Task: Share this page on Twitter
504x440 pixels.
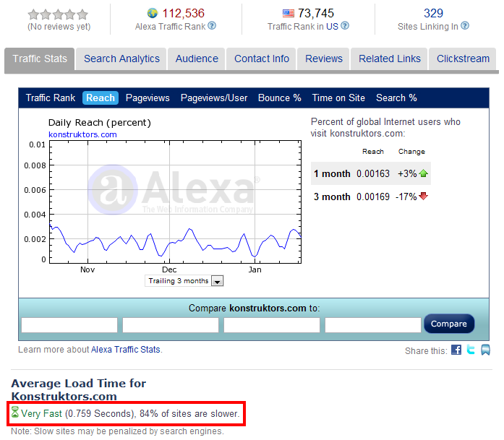Action: (471, 350)
